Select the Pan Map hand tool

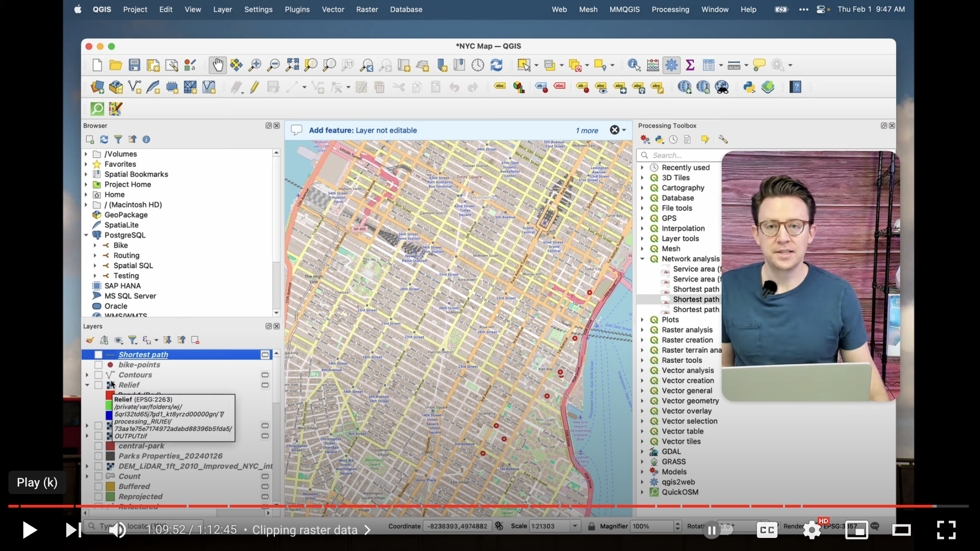pyautogui.click(x=217, y=65)
